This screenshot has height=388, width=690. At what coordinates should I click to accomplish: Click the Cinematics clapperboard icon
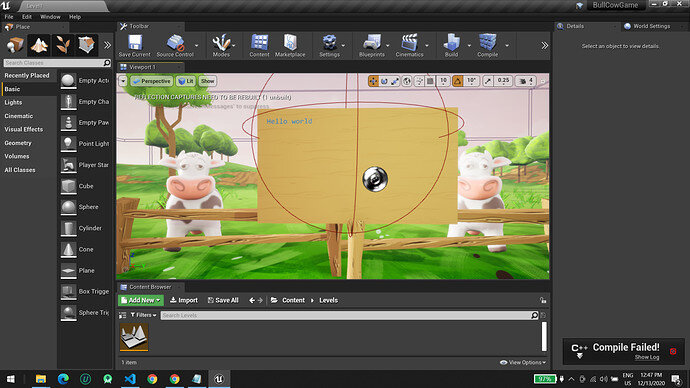click(409, 46)
